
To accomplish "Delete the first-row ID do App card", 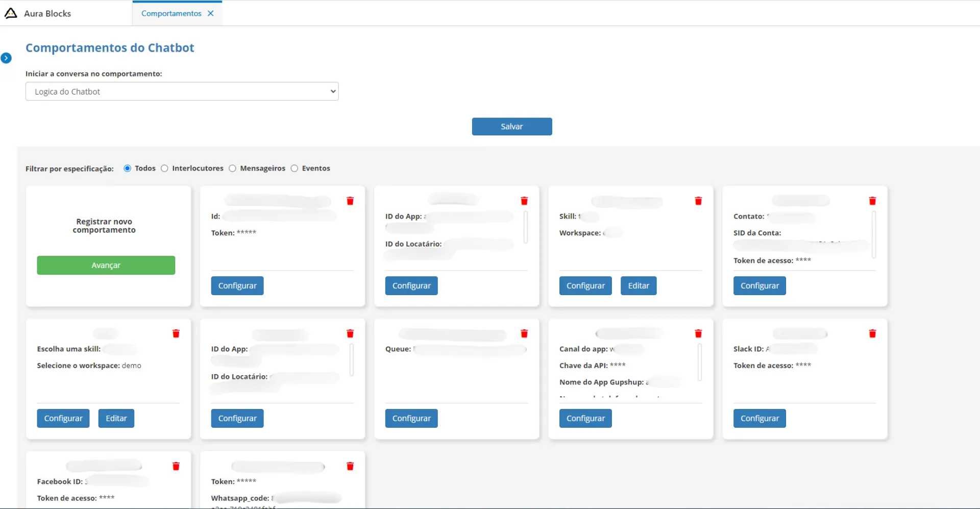I will [x=524, y=201].
